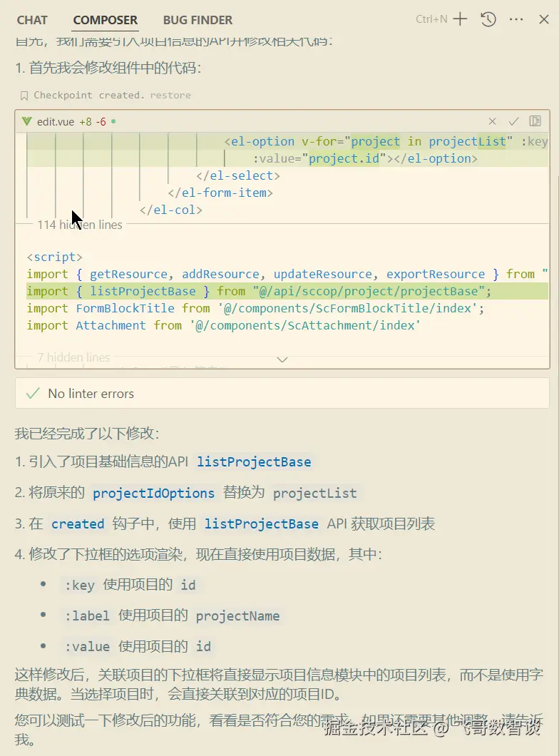Reject edit.vue changes with X icon
This screenshot has width=559, height=756.
click(492, 121)
